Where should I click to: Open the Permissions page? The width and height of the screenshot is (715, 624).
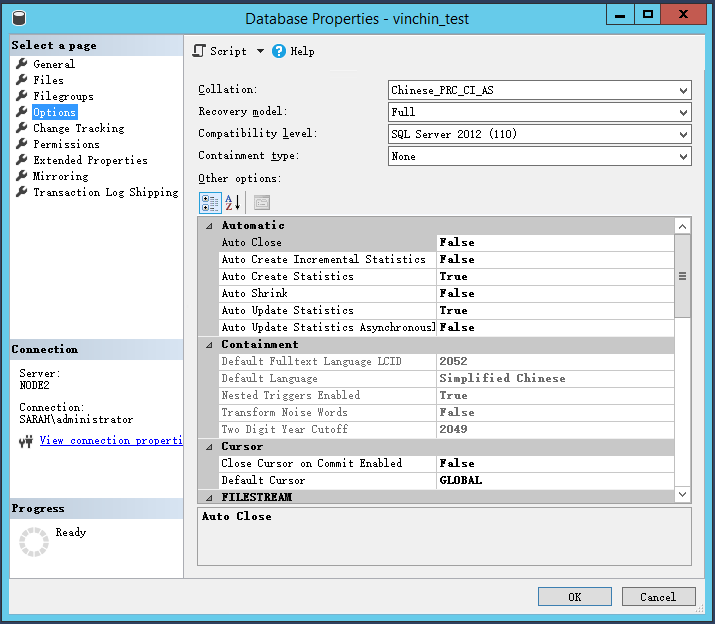66,144
